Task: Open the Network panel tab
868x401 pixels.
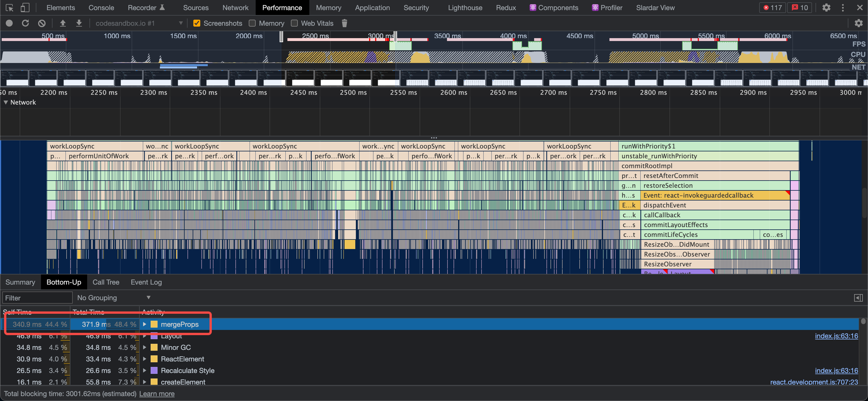Action: tap(235, 8)
